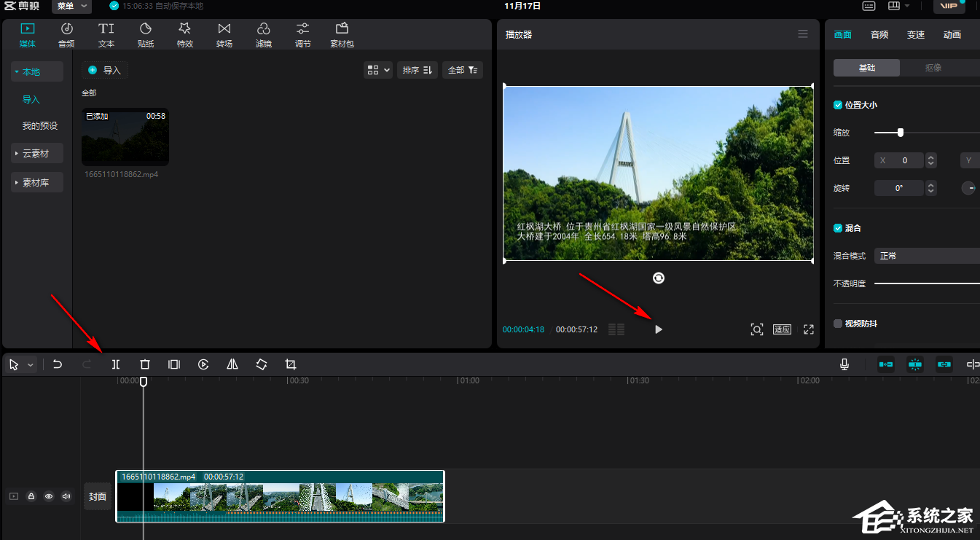Click the split clip tool
The image size is (980, 540).
click(115, 364)
